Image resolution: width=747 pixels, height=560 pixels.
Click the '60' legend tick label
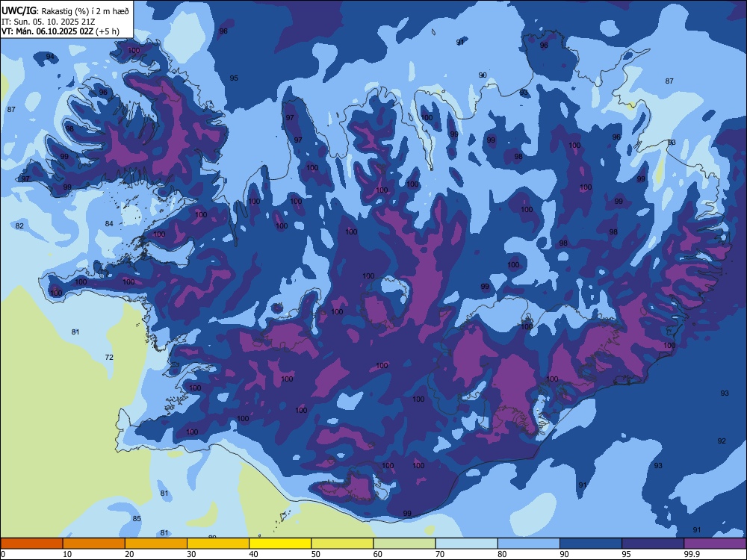[x=378, y=554]
